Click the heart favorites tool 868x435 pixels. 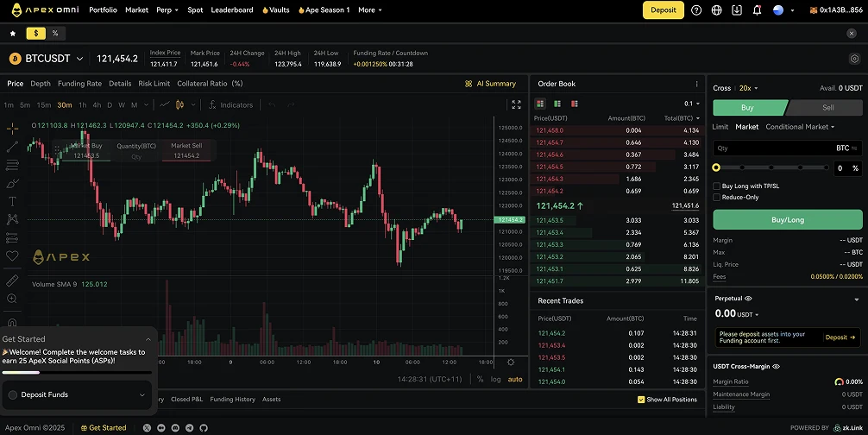click(x=12, y=255)
